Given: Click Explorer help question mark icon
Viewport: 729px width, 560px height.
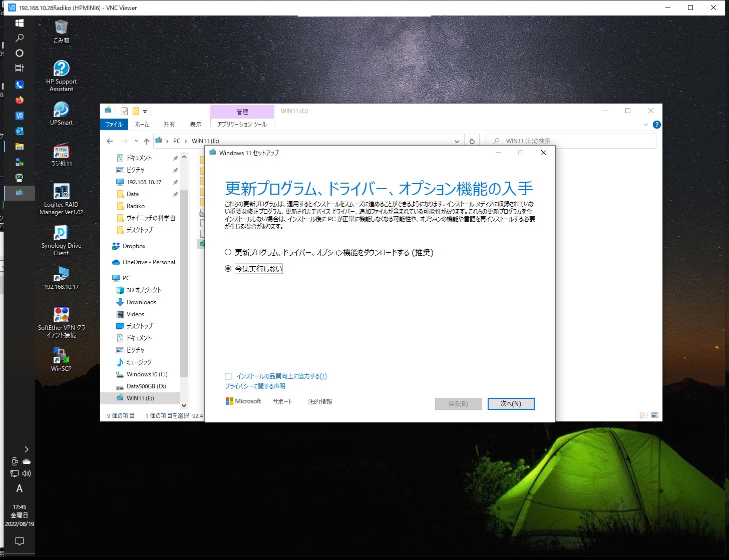Looking at the screenshot, I should pyautogui.click(x=657, y=125).
